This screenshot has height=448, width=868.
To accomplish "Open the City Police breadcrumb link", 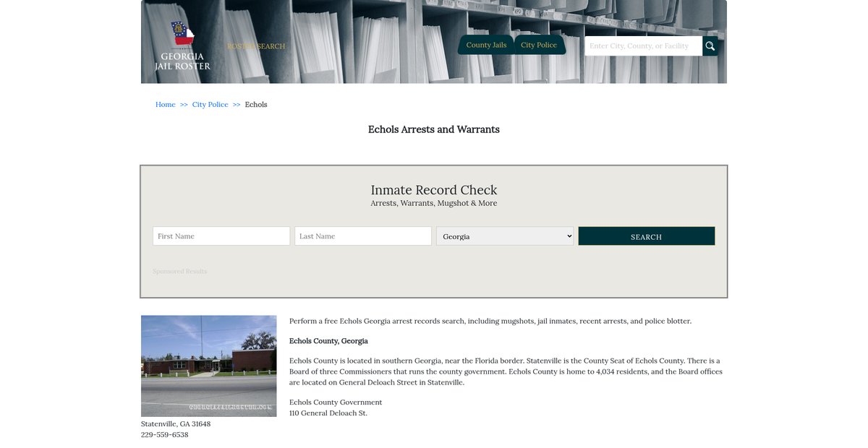I will tap(210, 105).
